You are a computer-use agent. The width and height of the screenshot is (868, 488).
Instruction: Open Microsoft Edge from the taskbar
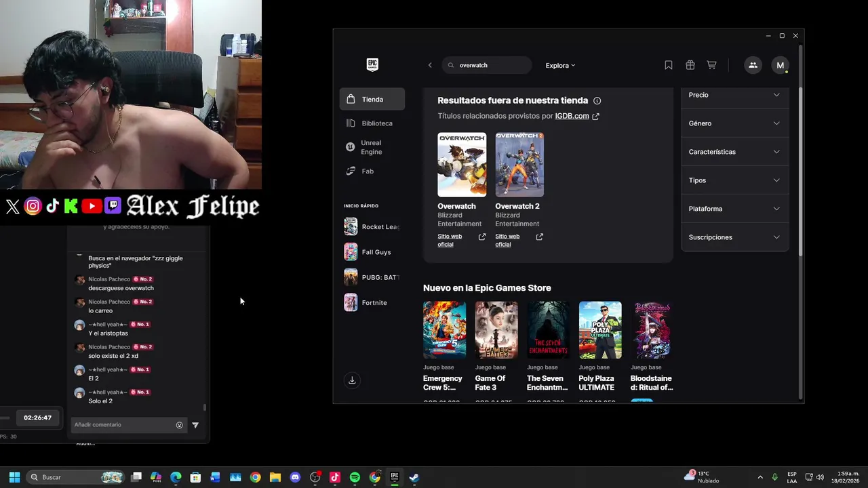(176, 477)
